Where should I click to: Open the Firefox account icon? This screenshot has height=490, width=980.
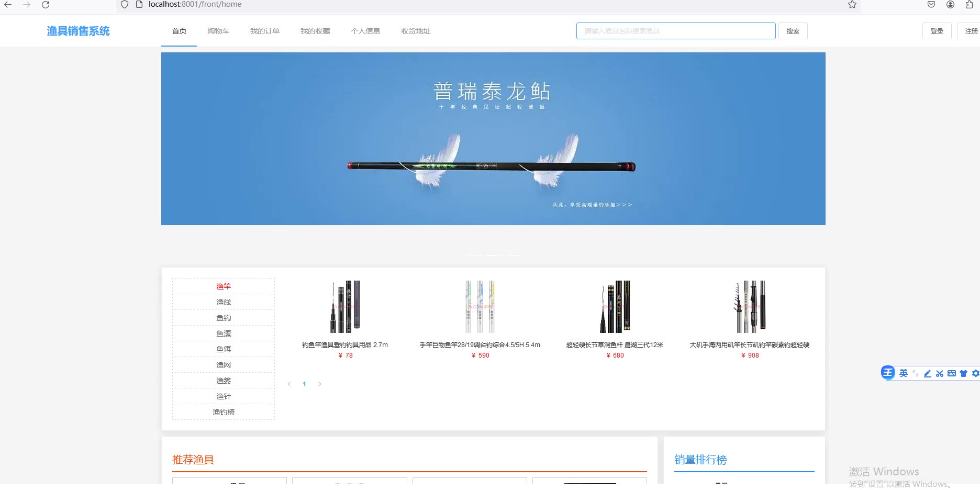coord(951,5)
